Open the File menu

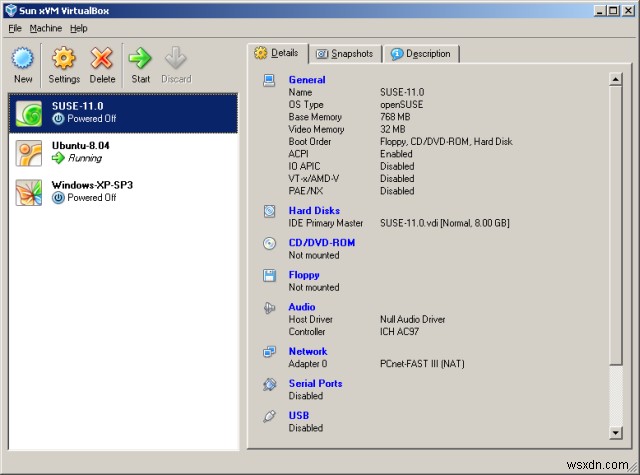(15, 29)
